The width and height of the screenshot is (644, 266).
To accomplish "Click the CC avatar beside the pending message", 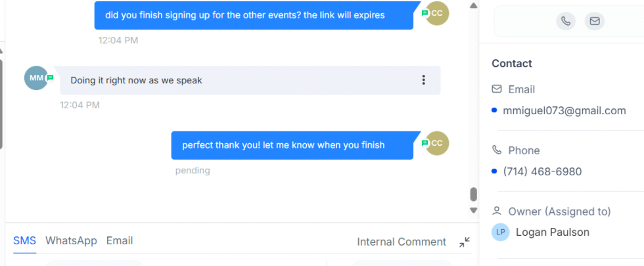I will coord(438,143).
